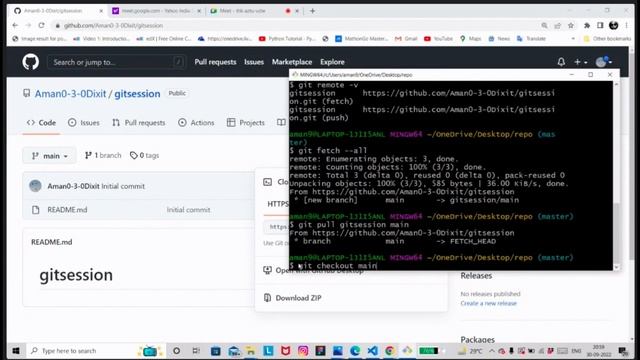Click the Git Bash terminal title bar icon
This screenshot has height=360, width=640.
[295, 75]
